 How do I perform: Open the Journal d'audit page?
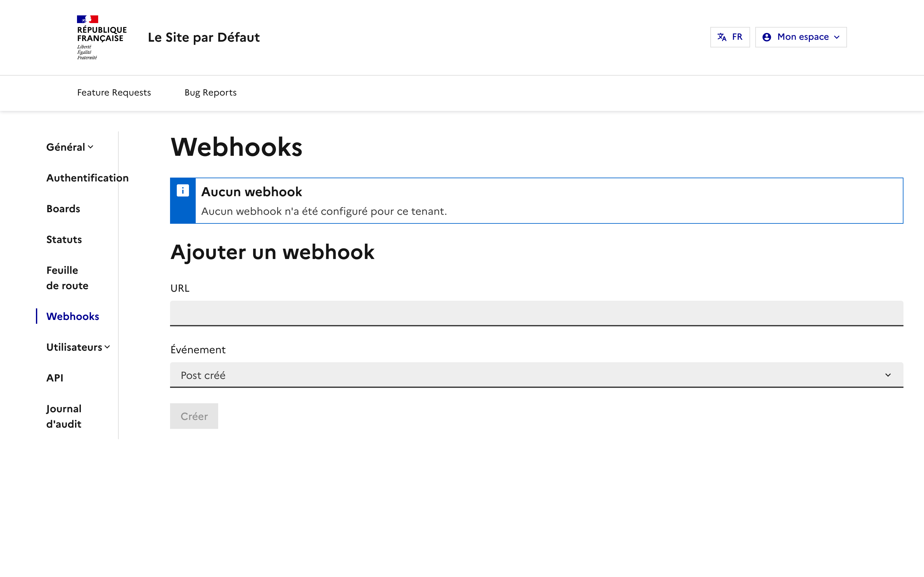(64, 416)
